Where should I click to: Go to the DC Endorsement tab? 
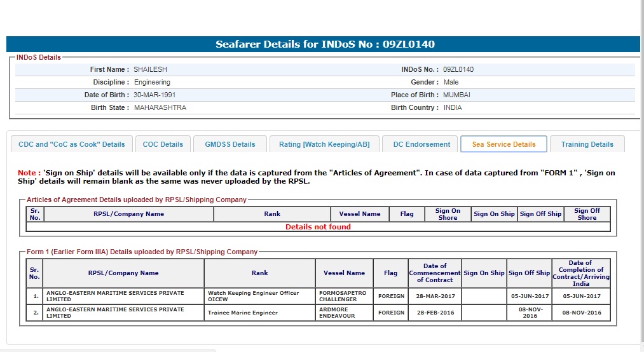421,144
